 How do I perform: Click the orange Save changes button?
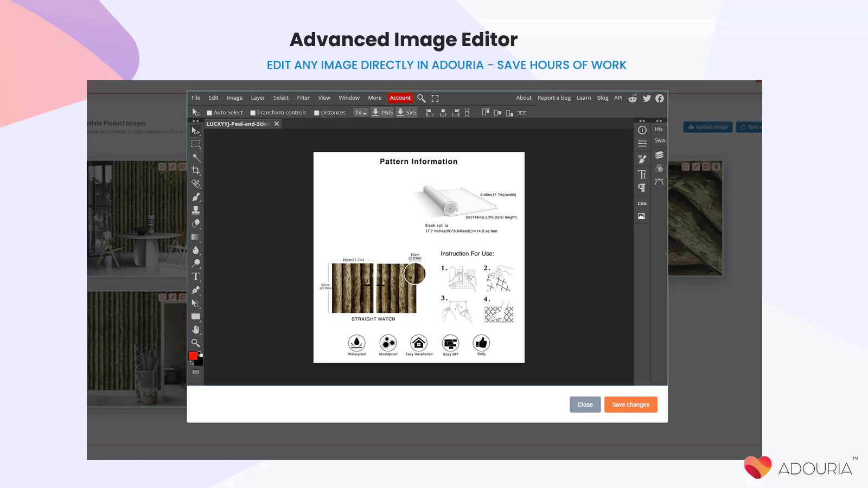[x=630, y=404]
